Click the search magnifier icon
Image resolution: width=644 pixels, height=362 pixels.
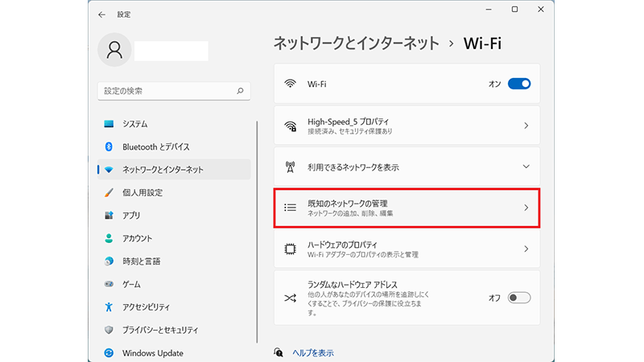[240, 92]
